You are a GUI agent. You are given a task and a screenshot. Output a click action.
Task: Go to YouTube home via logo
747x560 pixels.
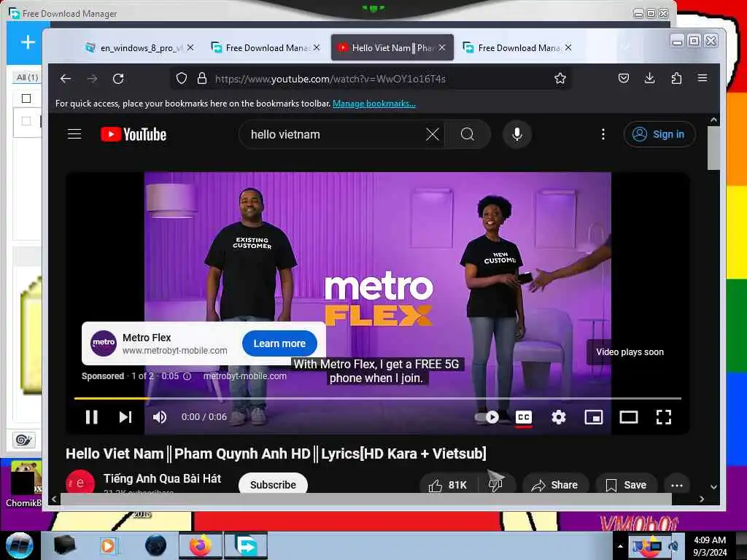click(134, 134)
